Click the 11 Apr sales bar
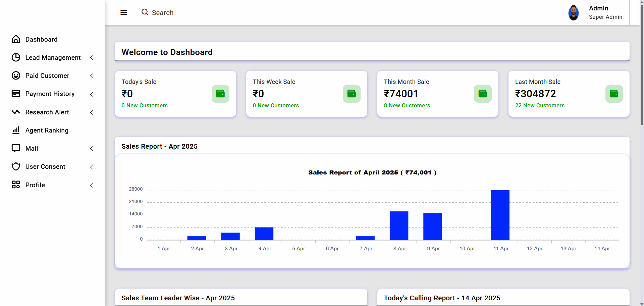 pos(500,215)
